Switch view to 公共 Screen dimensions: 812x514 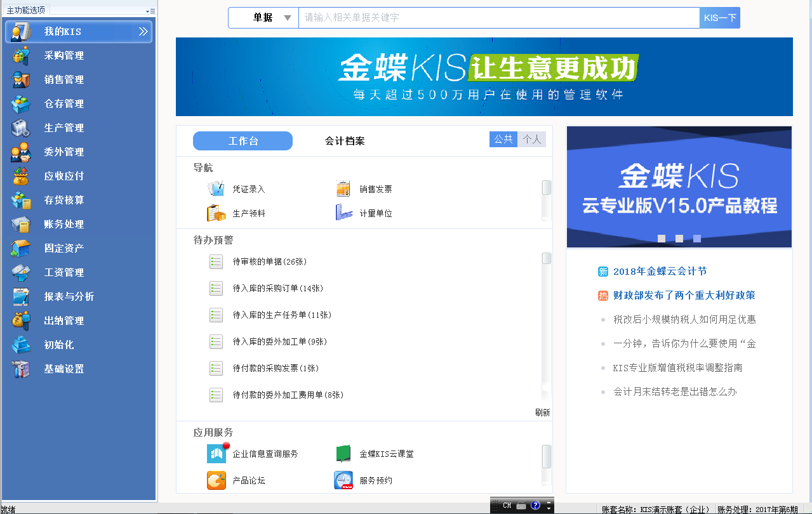click(x=503, y=139)
